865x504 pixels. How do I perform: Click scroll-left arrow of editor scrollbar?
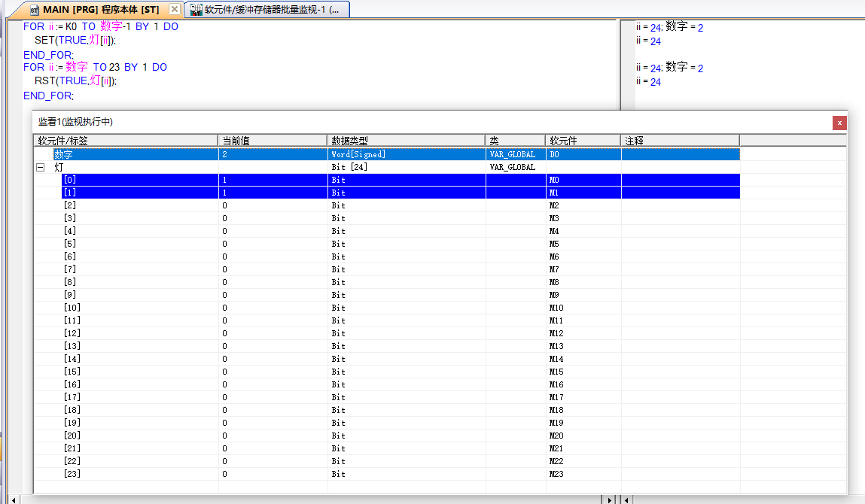pos(14,499)
